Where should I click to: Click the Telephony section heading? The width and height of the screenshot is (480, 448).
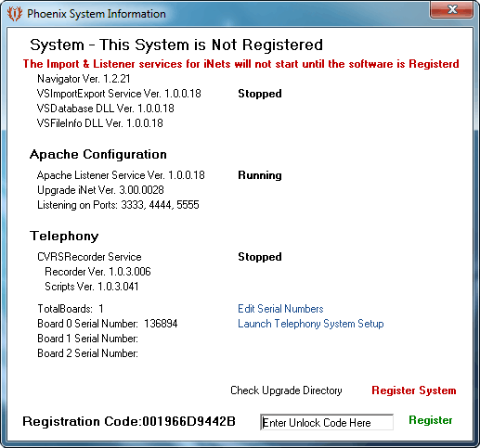tap(64, 237)
